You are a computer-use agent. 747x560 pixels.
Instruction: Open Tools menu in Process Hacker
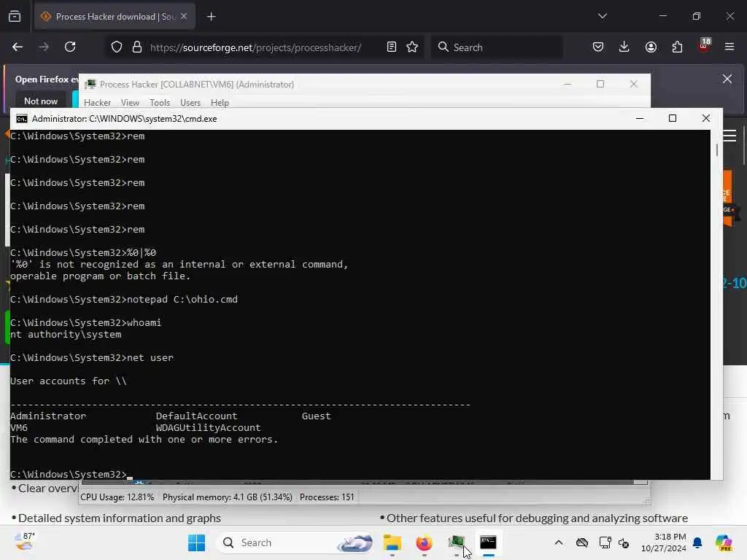tap(160, 102)
